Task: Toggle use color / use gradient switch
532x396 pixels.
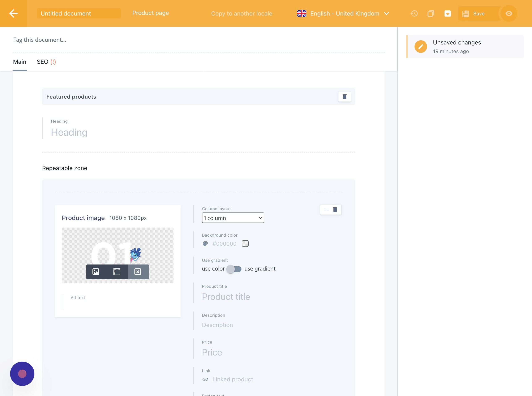Action: pyautogui.click(x=234, y=269)
